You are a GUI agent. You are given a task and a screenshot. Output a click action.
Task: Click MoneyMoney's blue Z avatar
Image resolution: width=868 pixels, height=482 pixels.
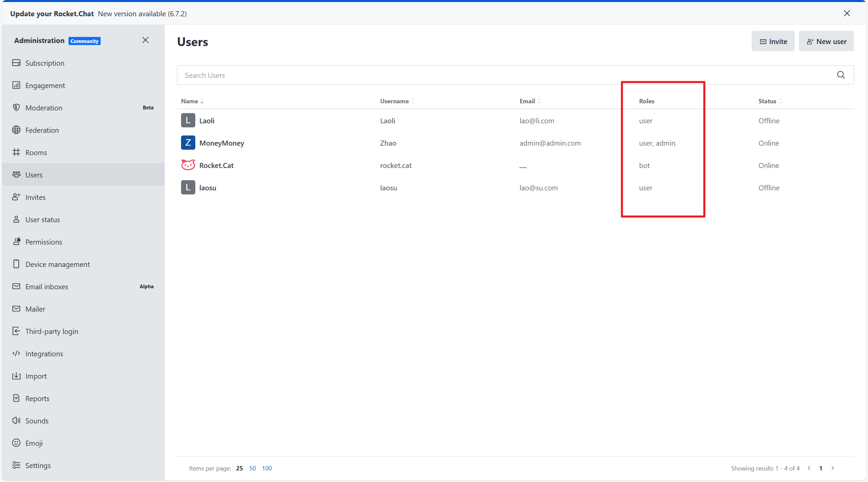(188, 143)
